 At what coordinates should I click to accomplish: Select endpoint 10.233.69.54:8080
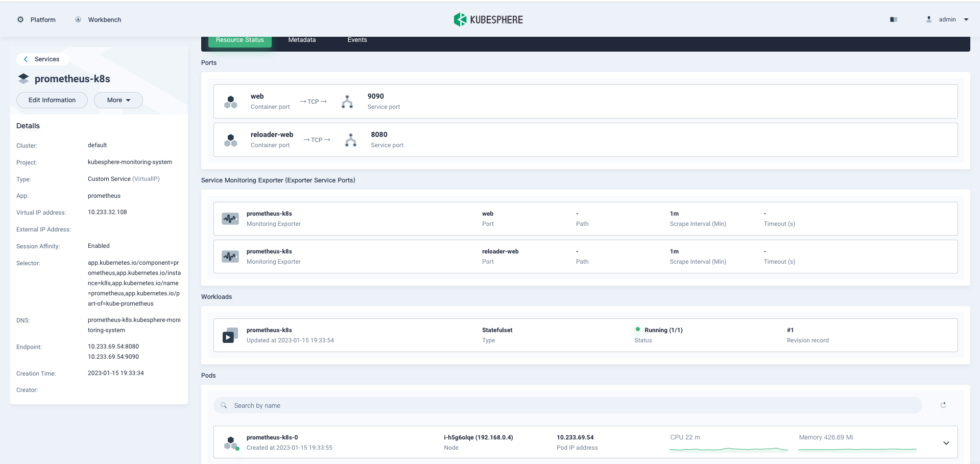click(113, 346)
